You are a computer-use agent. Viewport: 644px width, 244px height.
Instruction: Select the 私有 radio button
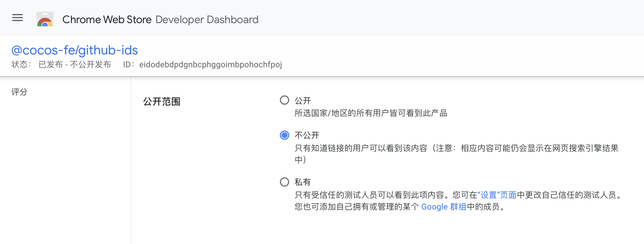(285, 182)
